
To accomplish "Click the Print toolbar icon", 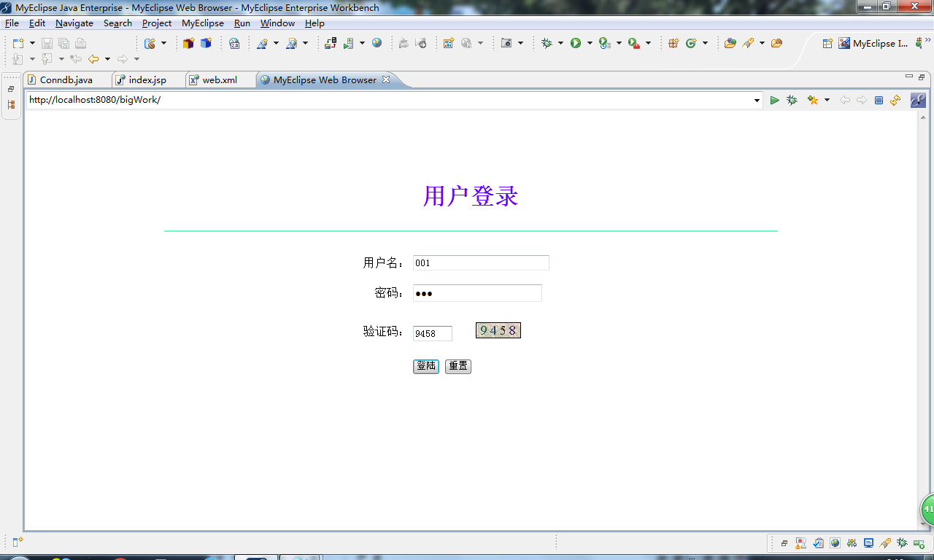I will coord(80,44).
